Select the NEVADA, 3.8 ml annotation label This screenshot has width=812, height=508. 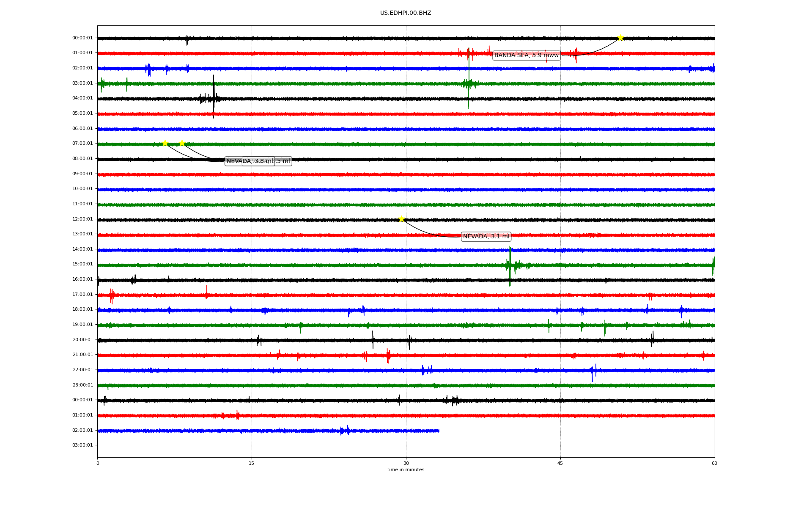(250, 161)
